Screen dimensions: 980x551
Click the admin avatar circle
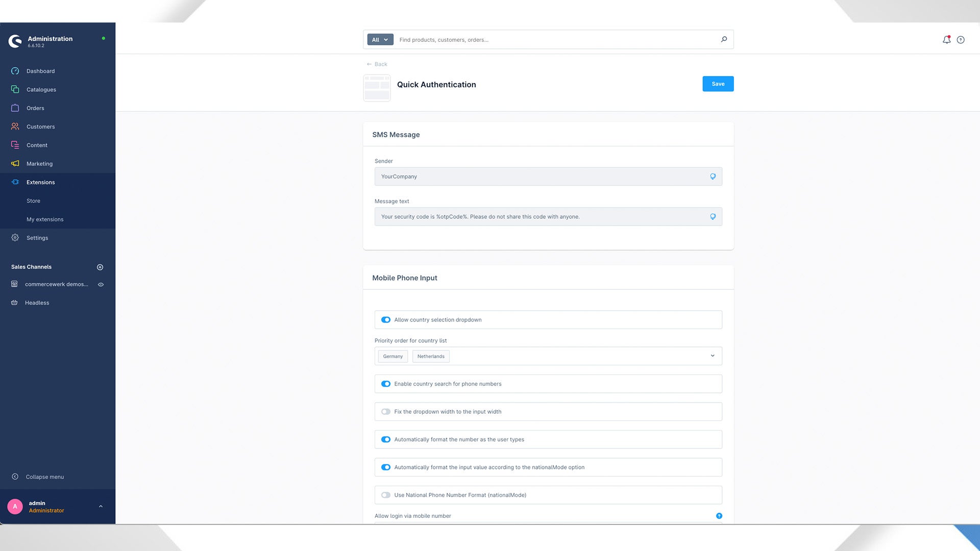(15, 507)
